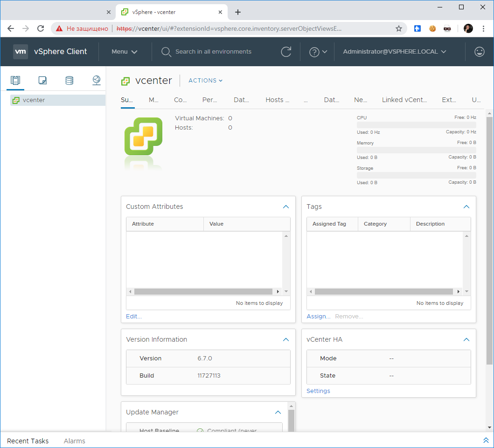The height and width of the screenshot is (448, 494).
Task: Close the first unnamed browser tab
Action: (109, 12)
